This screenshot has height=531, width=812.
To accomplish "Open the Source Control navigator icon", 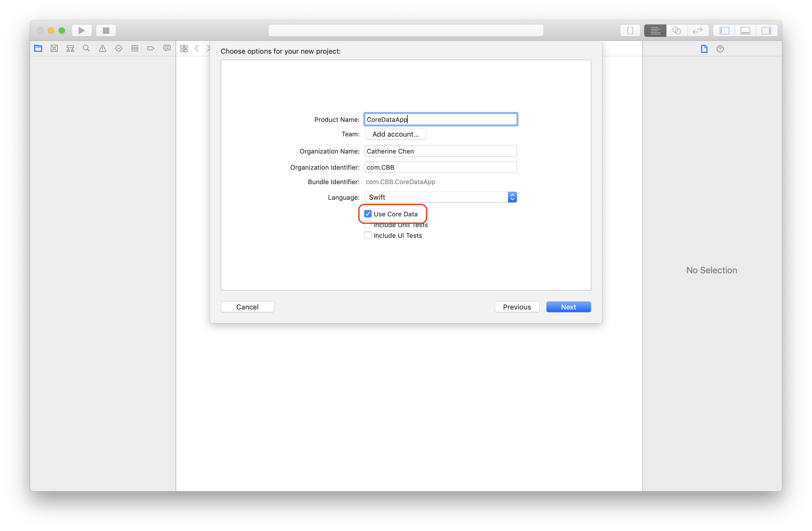I will (54, 48).
